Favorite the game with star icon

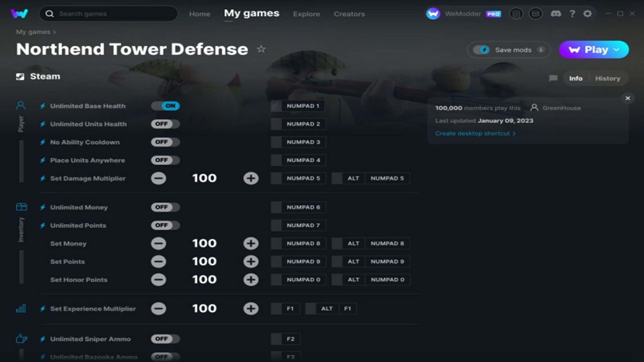(261, 49)
